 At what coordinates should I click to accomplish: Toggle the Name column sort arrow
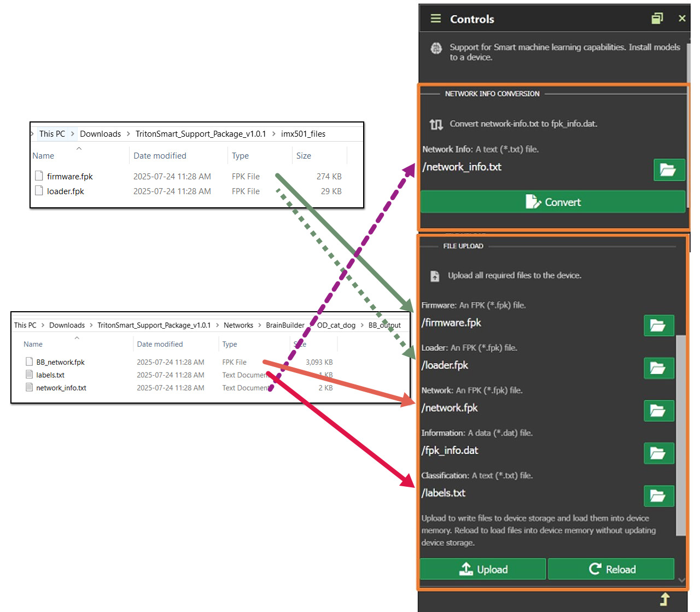(x=79, y=148)
